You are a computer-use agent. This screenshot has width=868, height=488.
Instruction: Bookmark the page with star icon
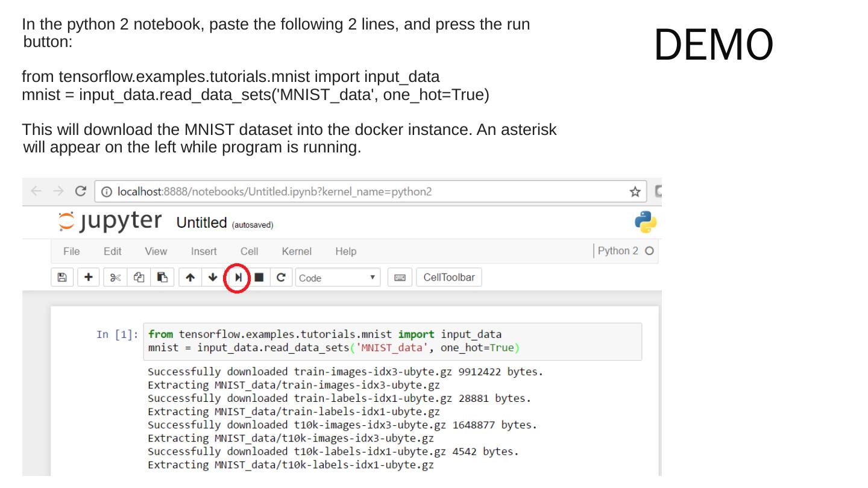click(635, 192)
